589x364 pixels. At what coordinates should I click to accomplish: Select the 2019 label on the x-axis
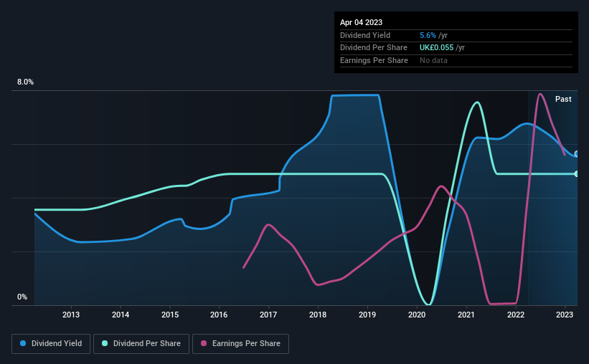367,315
